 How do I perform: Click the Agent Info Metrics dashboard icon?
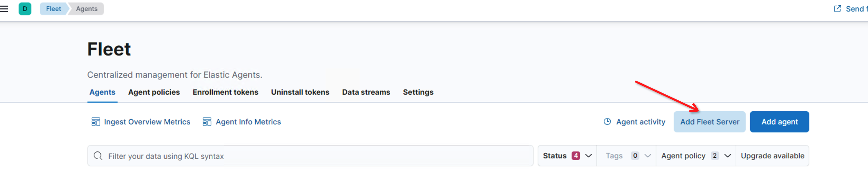coord(206,122)
